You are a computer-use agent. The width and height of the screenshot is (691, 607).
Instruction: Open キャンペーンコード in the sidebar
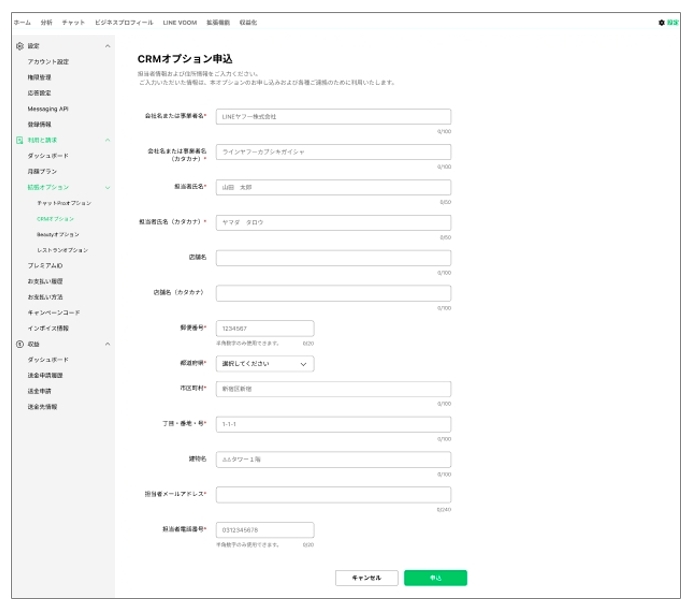pyautogui.click(x=54, y=313)
